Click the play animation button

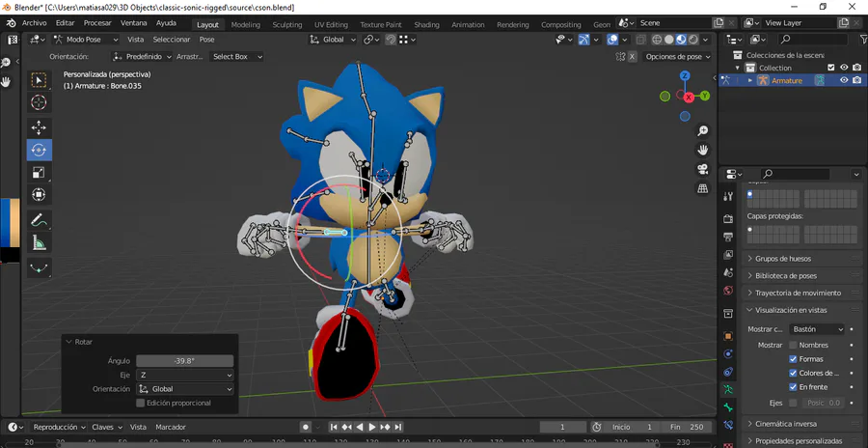tap(372, 427)
